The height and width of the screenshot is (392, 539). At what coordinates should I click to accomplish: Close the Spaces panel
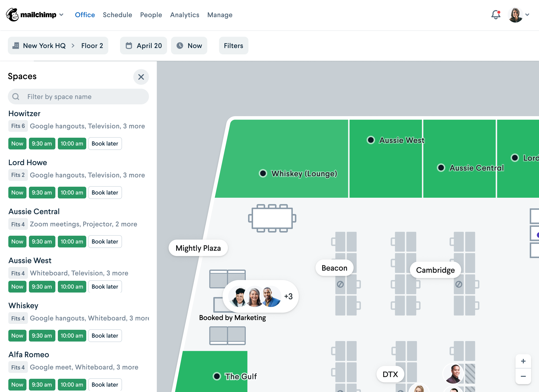coord(141,77)
